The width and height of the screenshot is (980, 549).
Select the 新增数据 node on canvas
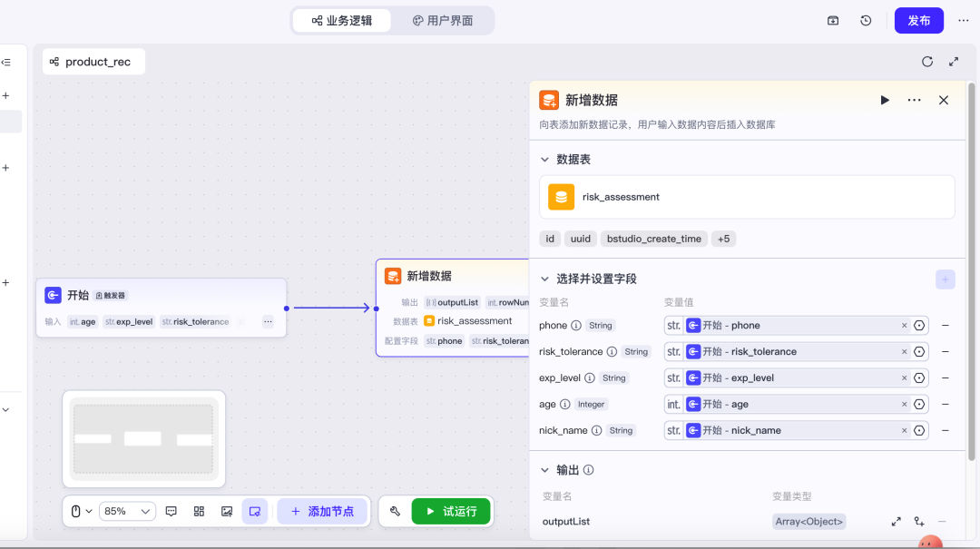coord(453,308)
